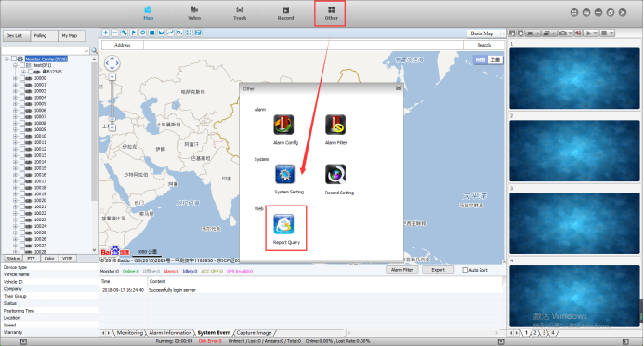Click the map zoom-in plus toolbar icon
Viewport: 644px width, 346px height.
(x=106, y=33)
